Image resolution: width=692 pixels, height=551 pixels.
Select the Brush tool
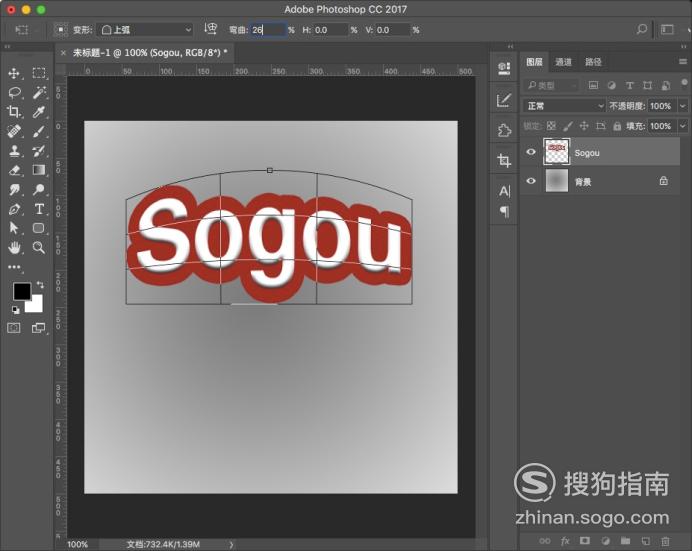[x=39, y=131]
